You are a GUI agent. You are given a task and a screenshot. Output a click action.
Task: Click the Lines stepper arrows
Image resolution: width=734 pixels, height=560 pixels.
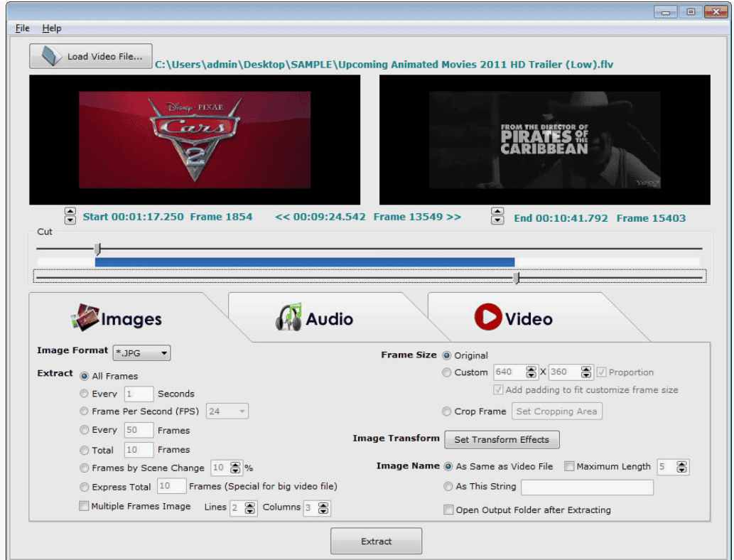pyautogui.click(x=250, y=508)
